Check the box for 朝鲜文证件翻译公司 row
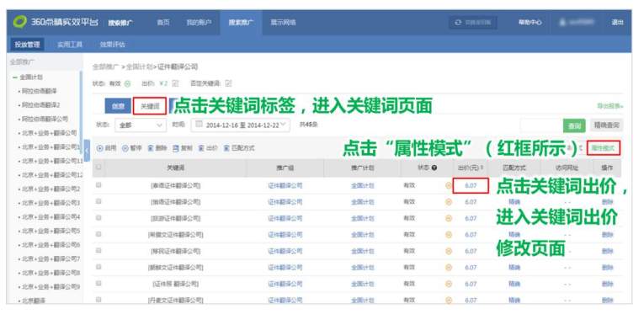The width and height of the screenshot is (644, 325). click(98, 267)
